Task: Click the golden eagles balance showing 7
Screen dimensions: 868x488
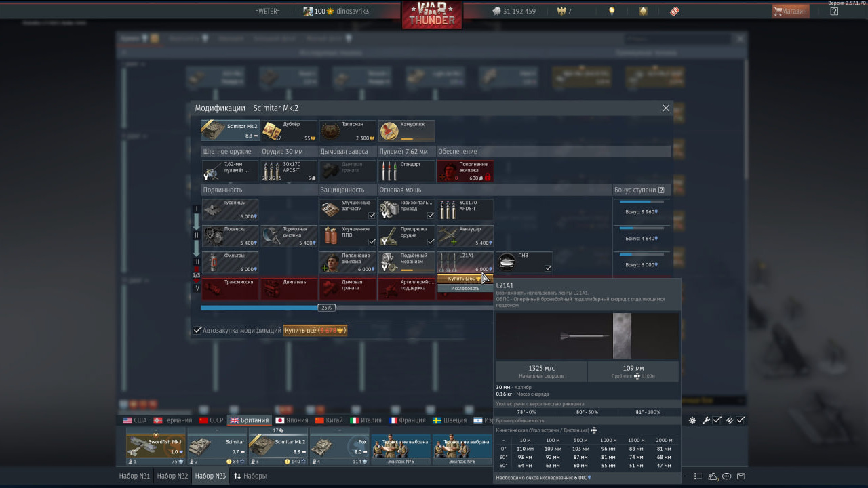Action: (564, 11)
